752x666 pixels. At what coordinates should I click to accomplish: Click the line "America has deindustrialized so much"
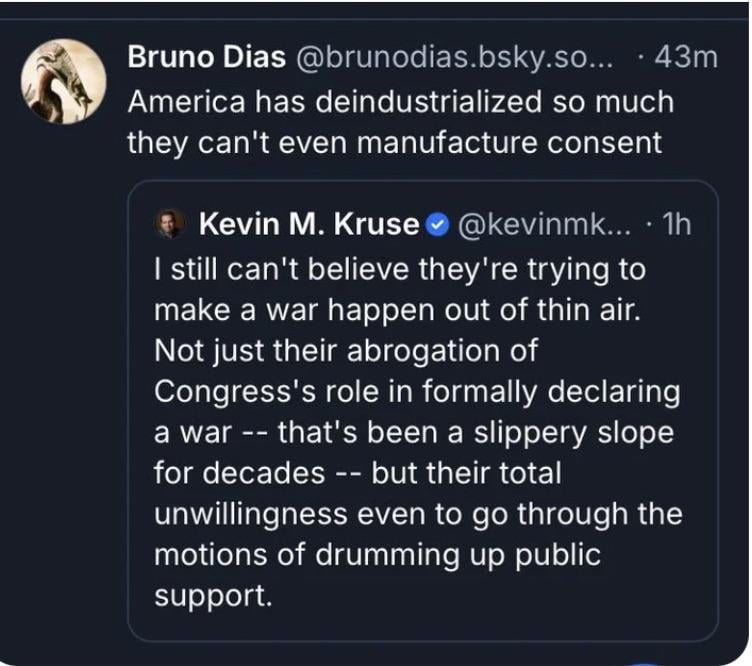click(400, 101)
